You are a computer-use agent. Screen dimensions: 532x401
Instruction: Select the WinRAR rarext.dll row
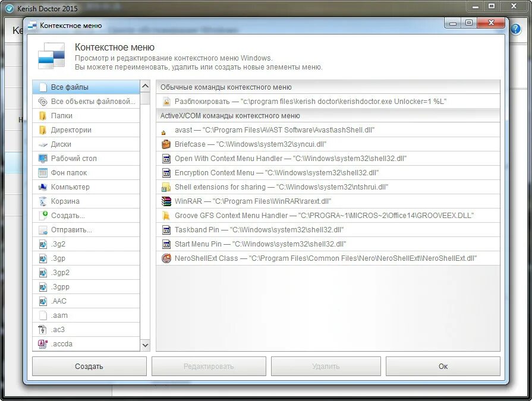point(328,201)
